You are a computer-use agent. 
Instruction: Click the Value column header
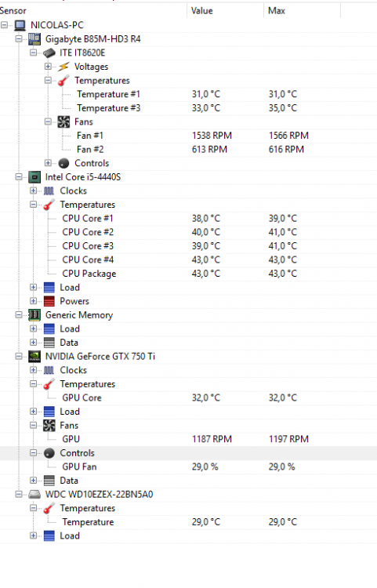pyautogui.click(x=225, y=11)
